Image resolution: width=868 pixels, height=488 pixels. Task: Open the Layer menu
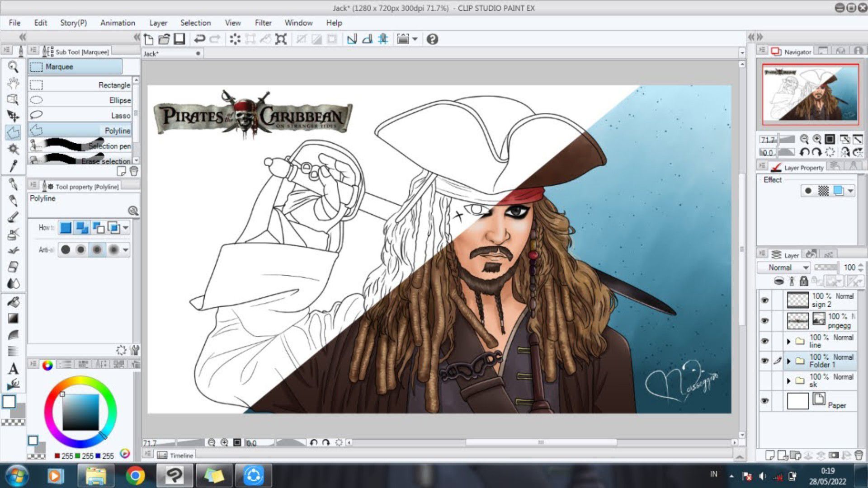pos(158,23)
